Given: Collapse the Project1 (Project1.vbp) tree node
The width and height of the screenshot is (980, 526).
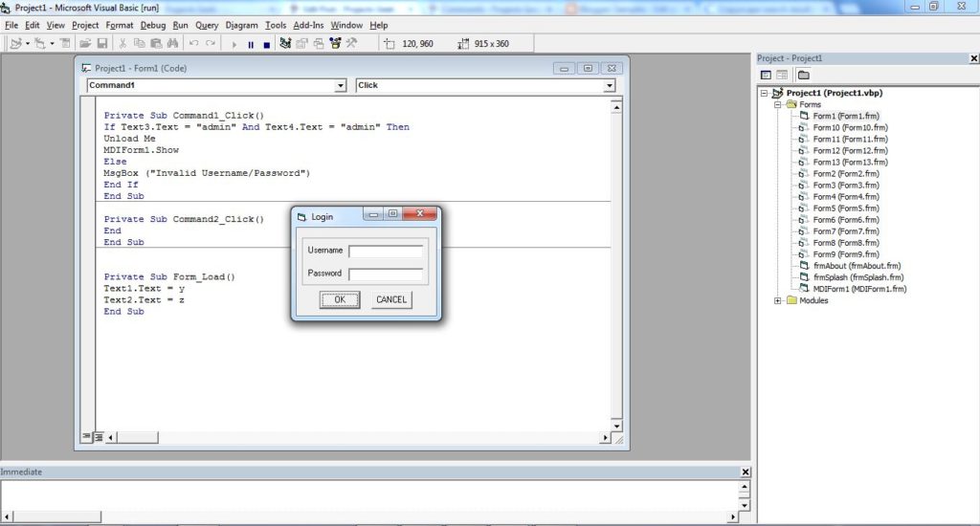Looking at the screenshot, I should 764,93.
